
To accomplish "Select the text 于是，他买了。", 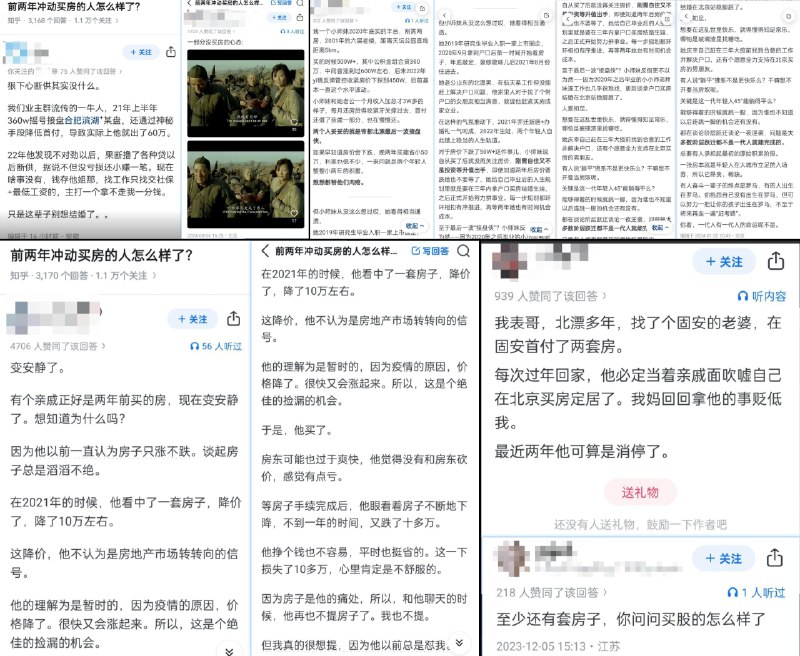I will tap(297, 430).
